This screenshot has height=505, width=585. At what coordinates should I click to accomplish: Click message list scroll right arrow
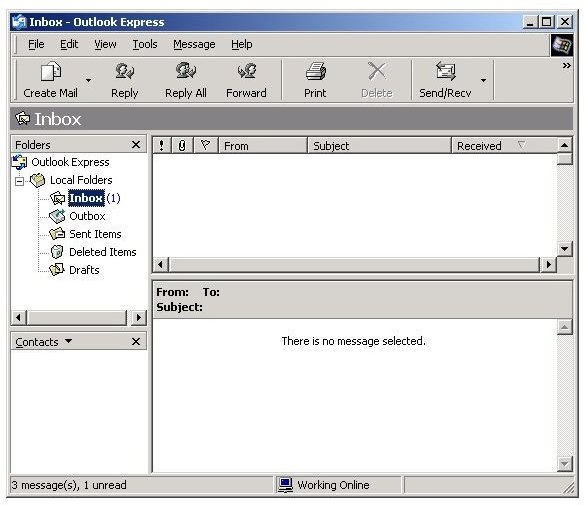click(x=548, y=264)
